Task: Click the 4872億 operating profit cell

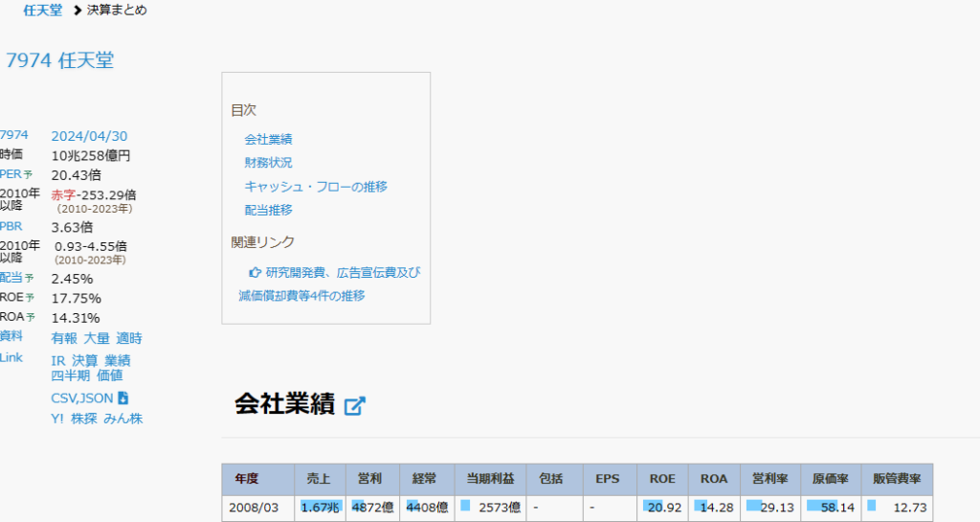Action: 372,509
